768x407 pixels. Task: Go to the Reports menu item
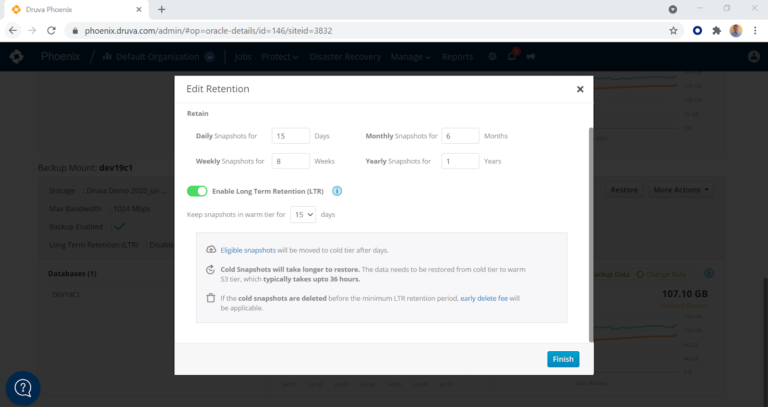coord(457,57)
